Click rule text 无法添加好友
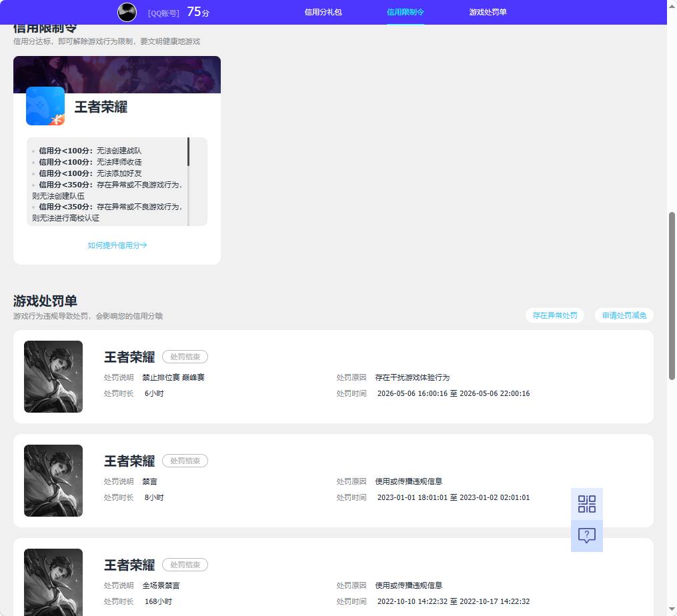This screenshot has height=616, width=677. pos(119,173)
